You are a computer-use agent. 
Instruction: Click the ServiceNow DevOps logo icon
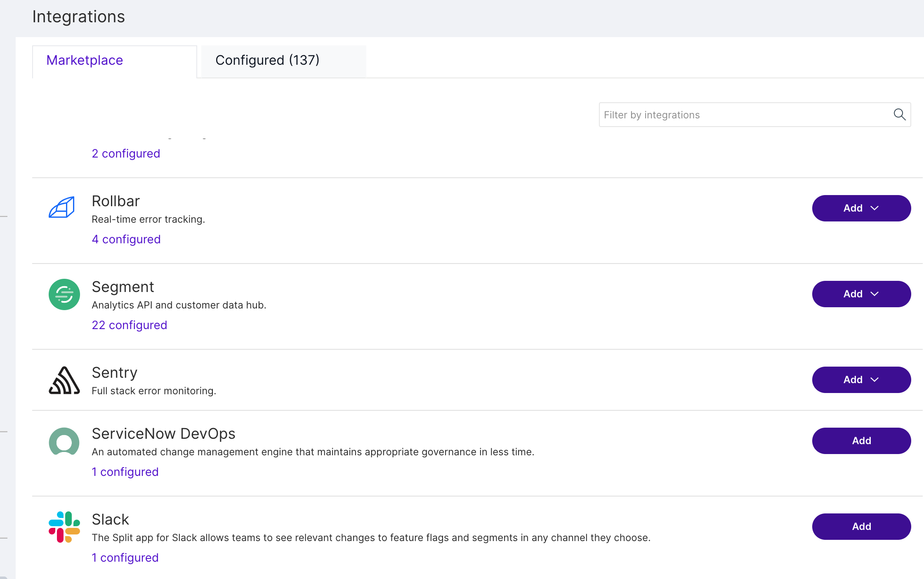(x=64, y=441)
